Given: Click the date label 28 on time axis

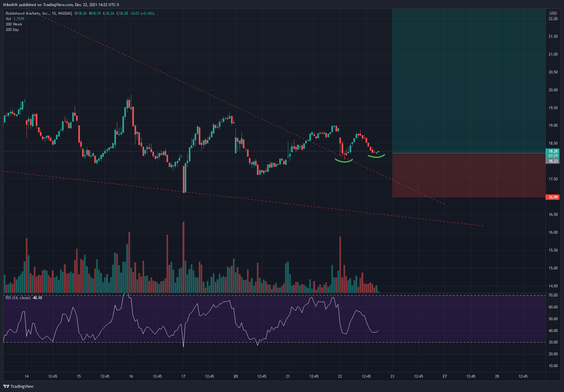Looking at the screenshot, I should point(497,376).
